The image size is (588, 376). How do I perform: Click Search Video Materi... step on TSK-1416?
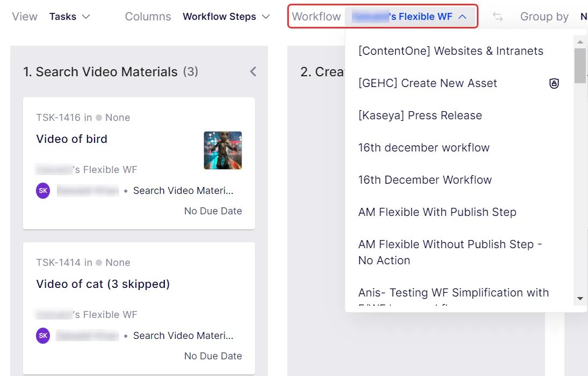click(x=183, y=191)
